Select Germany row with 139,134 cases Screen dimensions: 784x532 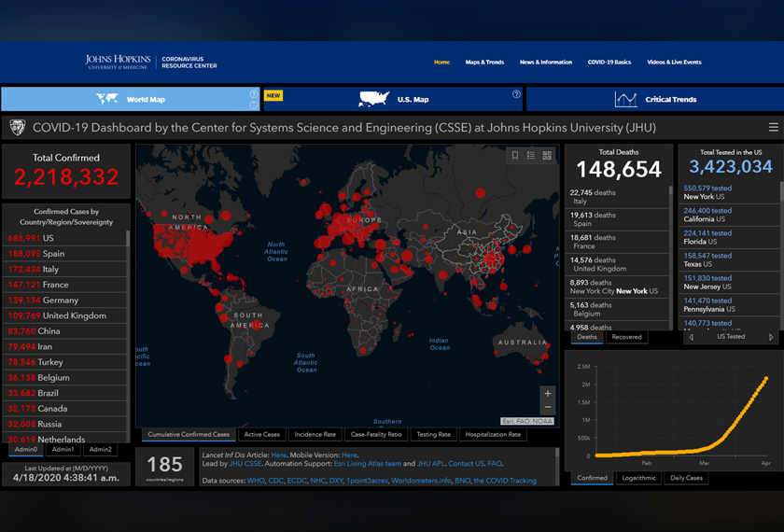[x=64, y=300]
